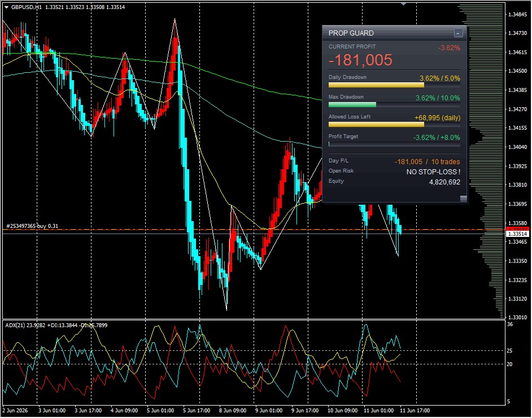
Task: Click the Max Drawdown green progress bar
Action: [x=394, y=105]
